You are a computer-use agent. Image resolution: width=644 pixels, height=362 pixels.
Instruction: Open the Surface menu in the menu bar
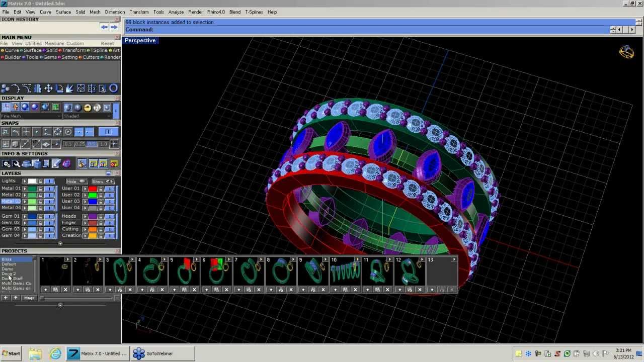[x=63, y=12]
